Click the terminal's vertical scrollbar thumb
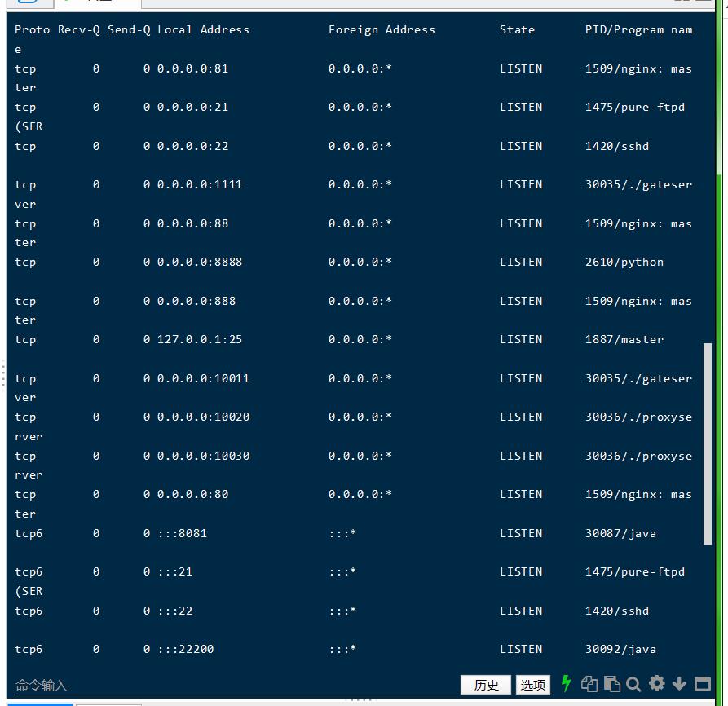Screen dimensions: 728x706 pyautogui.click(x=707, y=443)
